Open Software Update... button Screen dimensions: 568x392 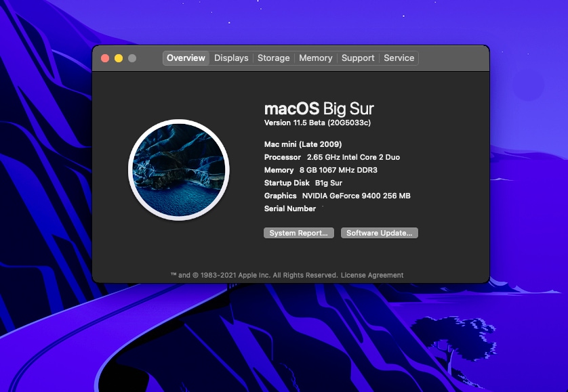(x=380, y=233)
